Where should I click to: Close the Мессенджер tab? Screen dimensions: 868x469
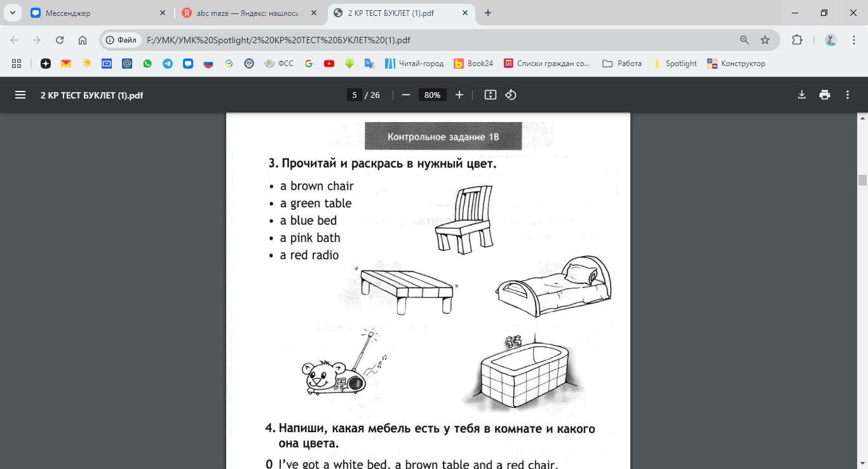point(163,13)
